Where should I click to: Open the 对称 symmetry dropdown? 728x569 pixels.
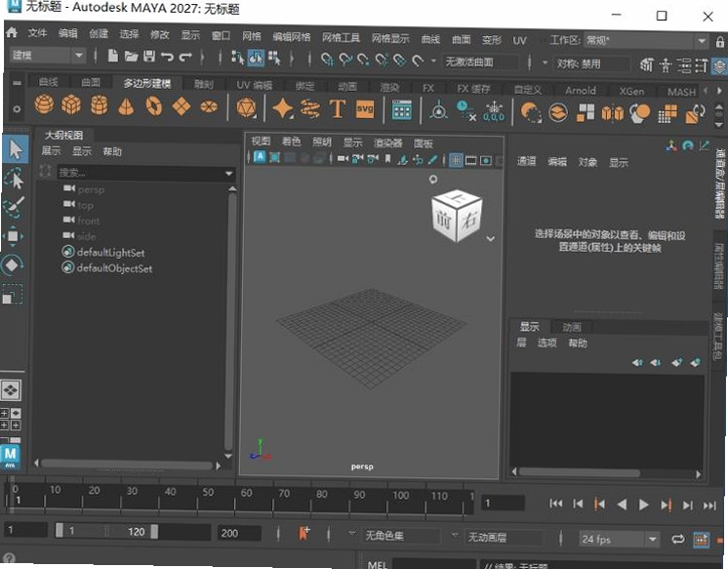tap(592, 63)
